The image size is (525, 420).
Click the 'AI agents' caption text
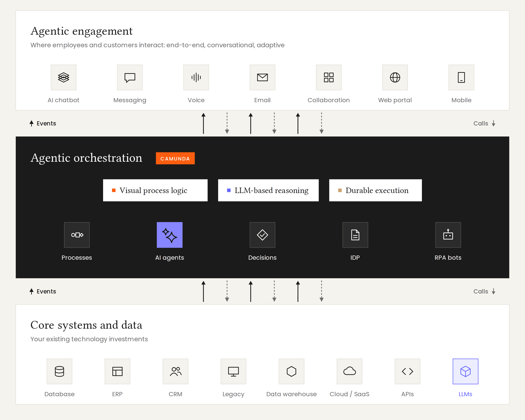tap(170, 258)
